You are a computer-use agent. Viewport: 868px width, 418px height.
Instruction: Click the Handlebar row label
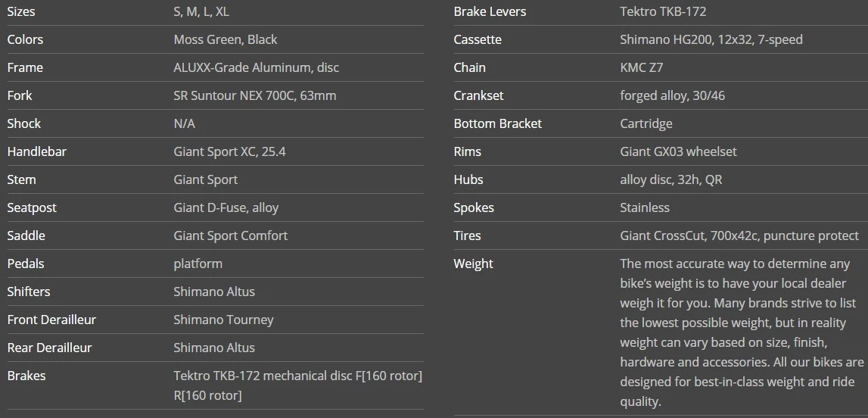coord(37,151)
